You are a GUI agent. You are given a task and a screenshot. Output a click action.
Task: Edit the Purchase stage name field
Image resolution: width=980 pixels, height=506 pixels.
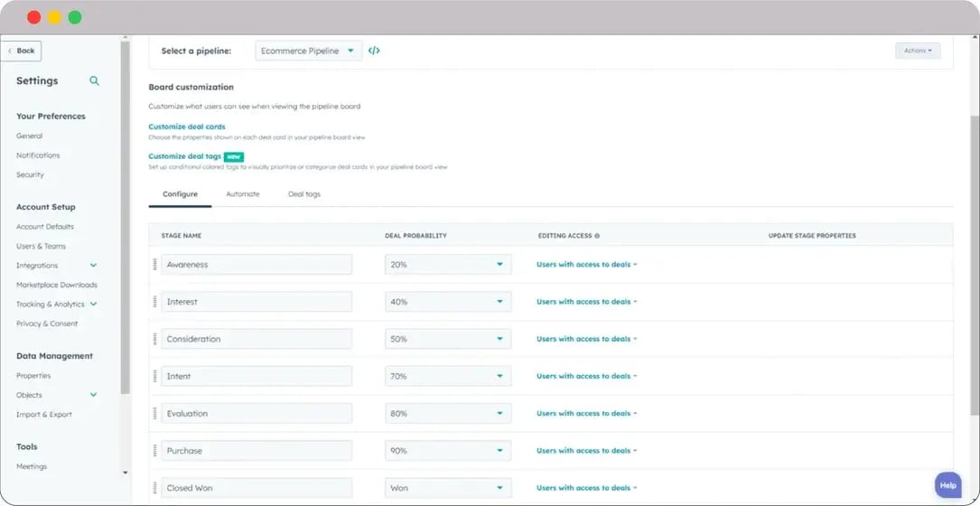tap(257, 450)
